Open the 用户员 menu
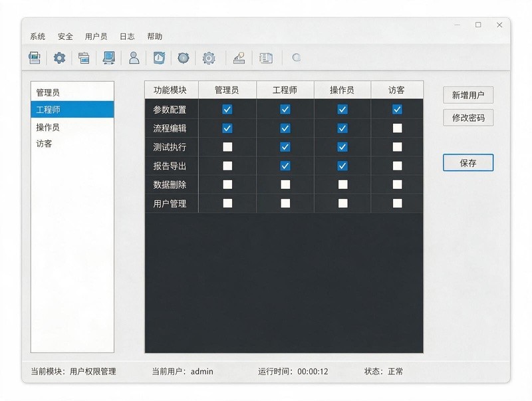The image size is (532, 401). coord(96,37)
